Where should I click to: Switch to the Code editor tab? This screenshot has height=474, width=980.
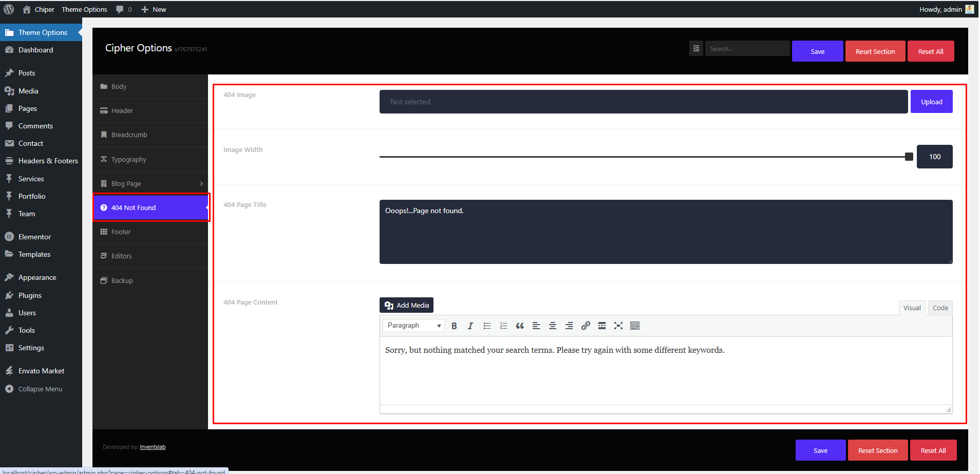tap(940, 308)
